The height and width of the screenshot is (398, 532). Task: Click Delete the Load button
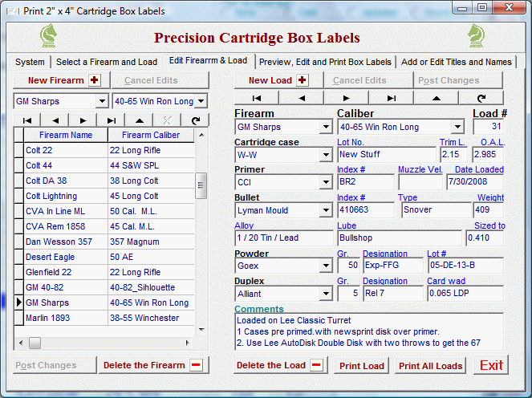click(281, 365)
